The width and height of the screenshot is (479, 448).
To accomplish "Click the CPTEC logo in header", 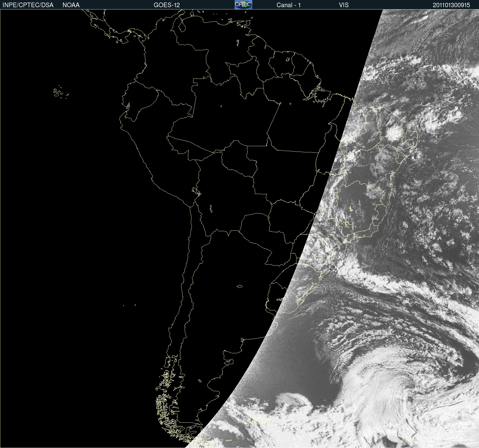I will click(243, 5).
